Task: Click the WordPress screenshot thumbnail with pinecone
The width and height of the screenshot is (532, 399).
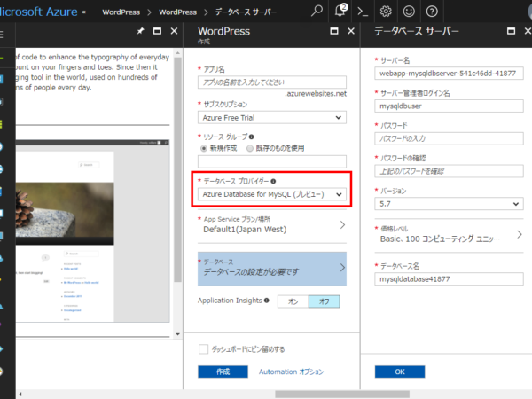Action: coord(92,231)
